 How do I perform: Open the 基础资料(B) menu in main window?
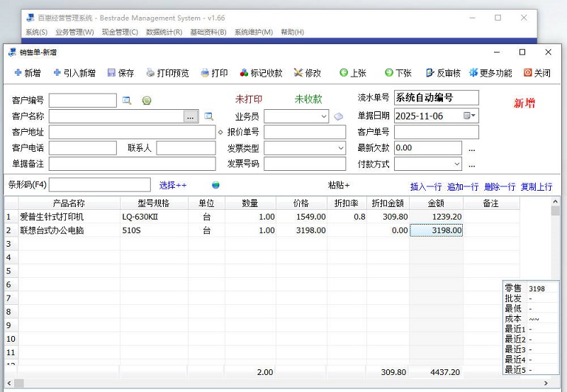(208, 32)
